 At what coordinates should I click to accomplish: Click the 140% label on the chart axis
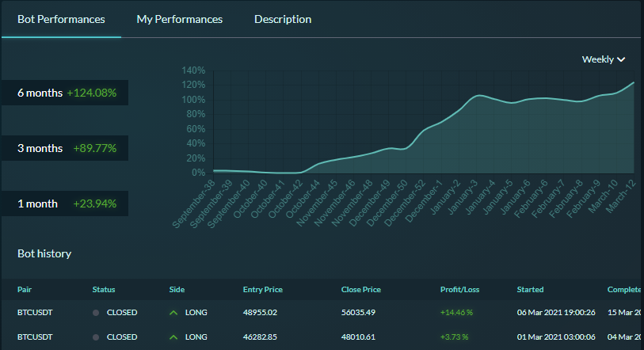click(x=193, y=70)
